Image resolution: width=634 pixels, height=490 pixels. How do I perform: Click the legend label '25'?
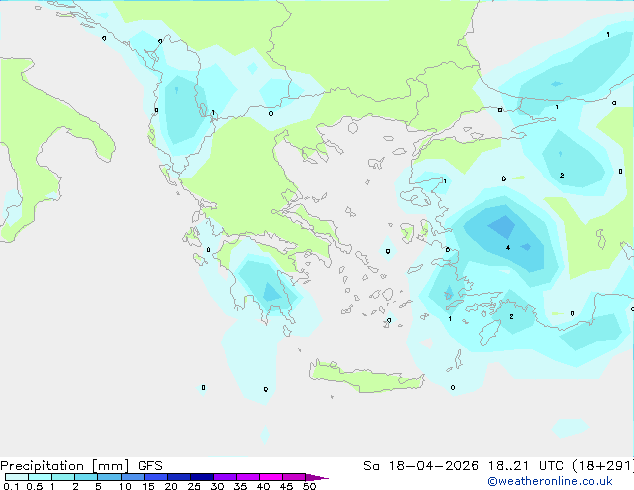click(x=194, y=486)
